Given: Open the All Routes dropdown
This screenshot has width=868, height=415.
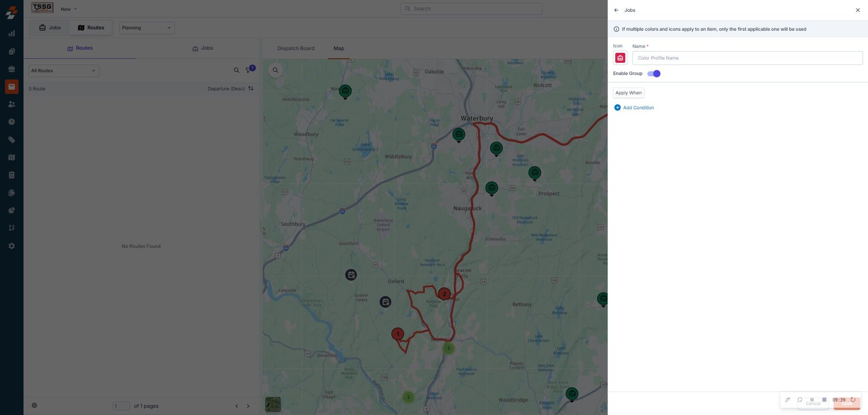Looking at the screenshot, I should [x=64, y=71].
